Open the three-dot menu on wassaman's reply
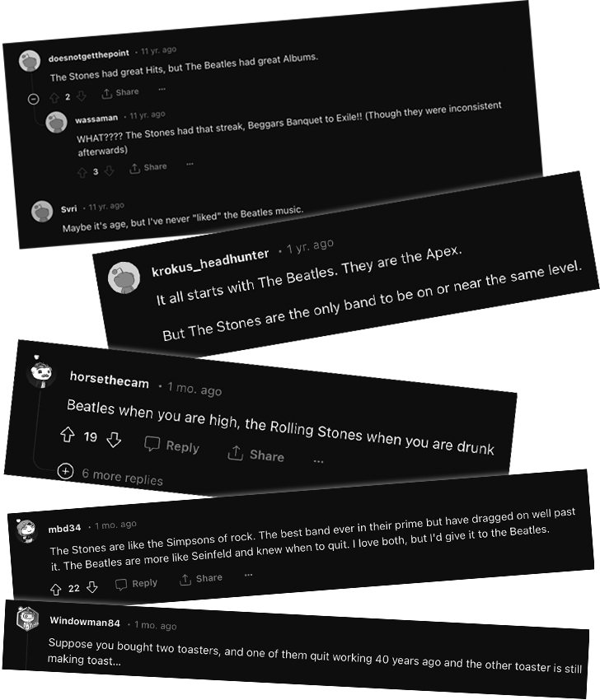 [x=190, y=164]
